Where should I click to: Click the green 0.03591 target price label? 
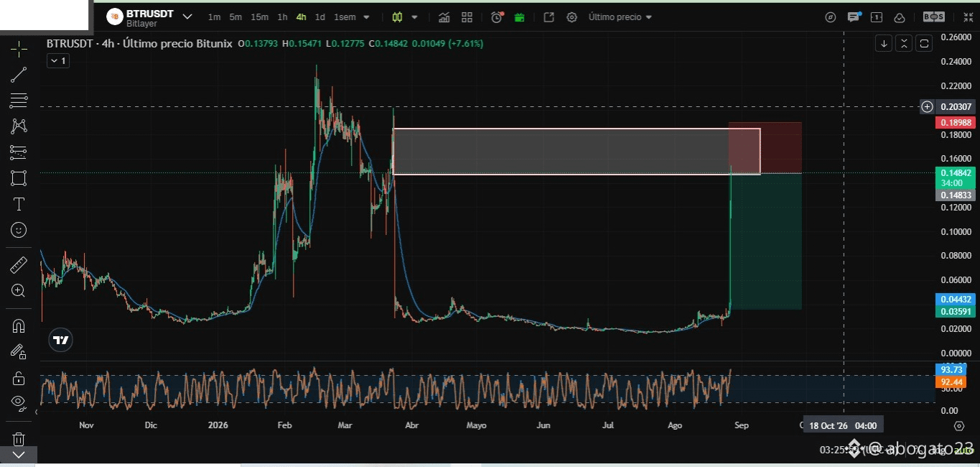[x=956, y=311]
